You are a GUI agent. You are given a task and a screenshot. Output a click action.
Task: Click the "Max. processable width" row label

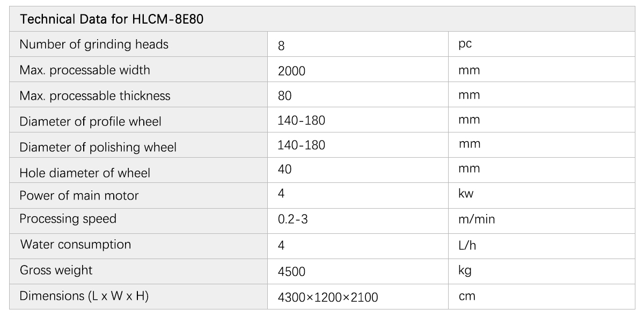[85, 70]
